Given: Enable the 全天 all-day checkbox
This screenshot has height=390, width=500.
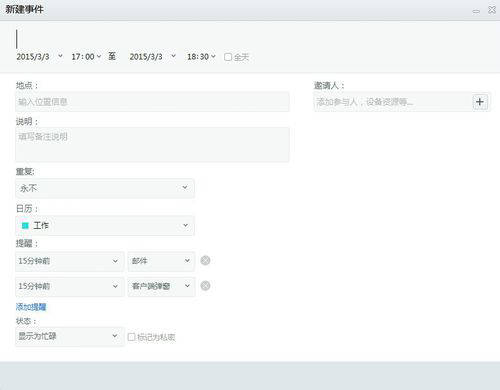Looking at the screenshot, I should pos(228,57).
